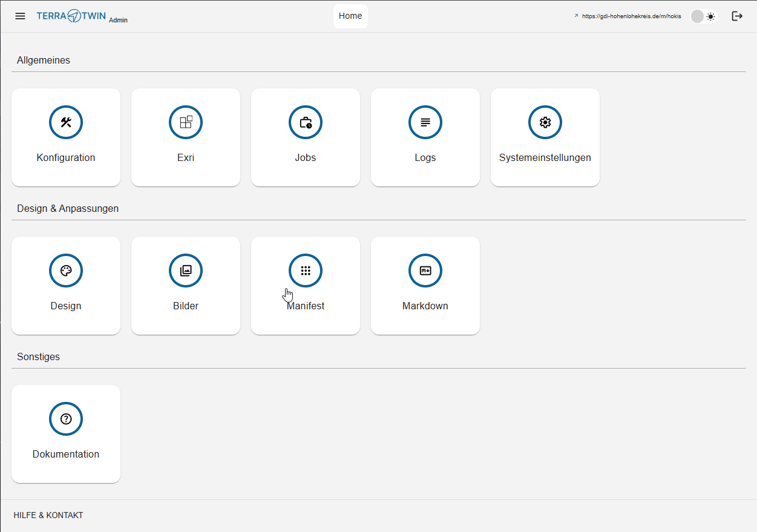
Task: Open the Dokumentation question mark icon
Action: [66, 419]
